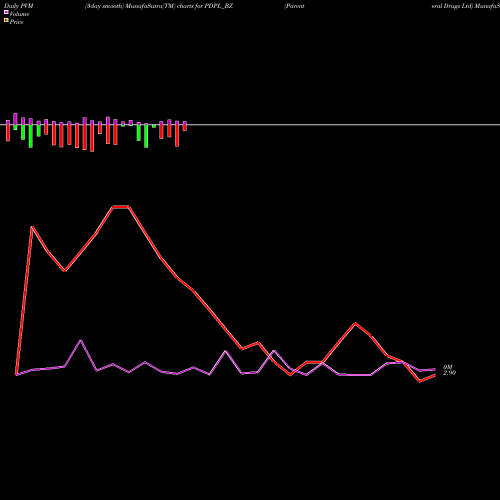500x500 pixels.
Task: Select the Volume legend label
Action: tap(19, 14)
